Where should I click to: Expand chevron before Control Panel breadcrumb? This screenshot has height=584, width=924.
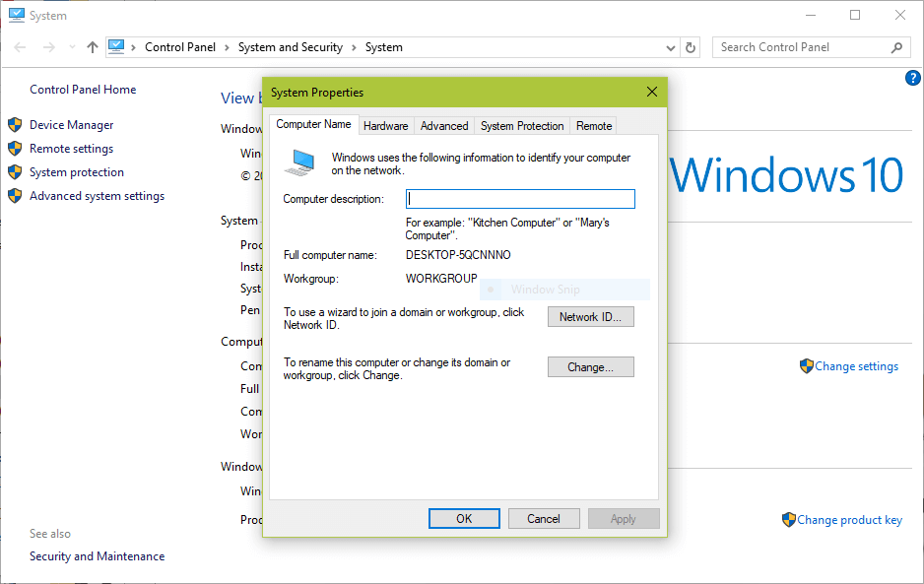(x=134, y=47)
